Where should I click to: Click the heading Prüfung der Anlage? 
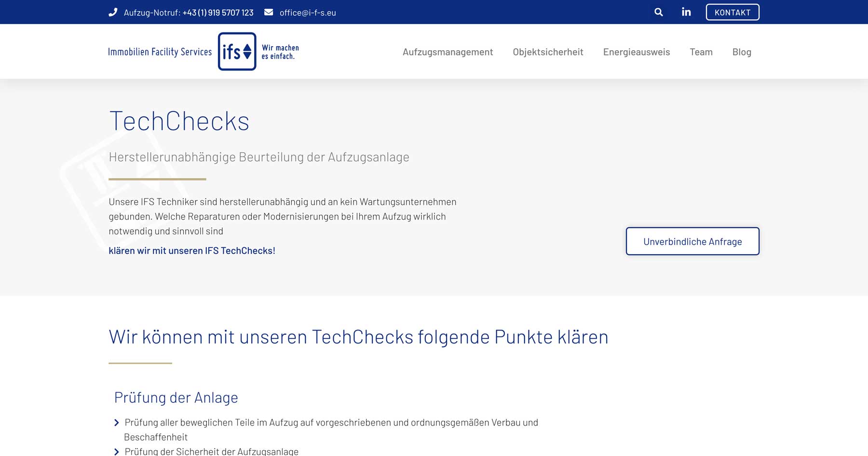click(176, 397)
